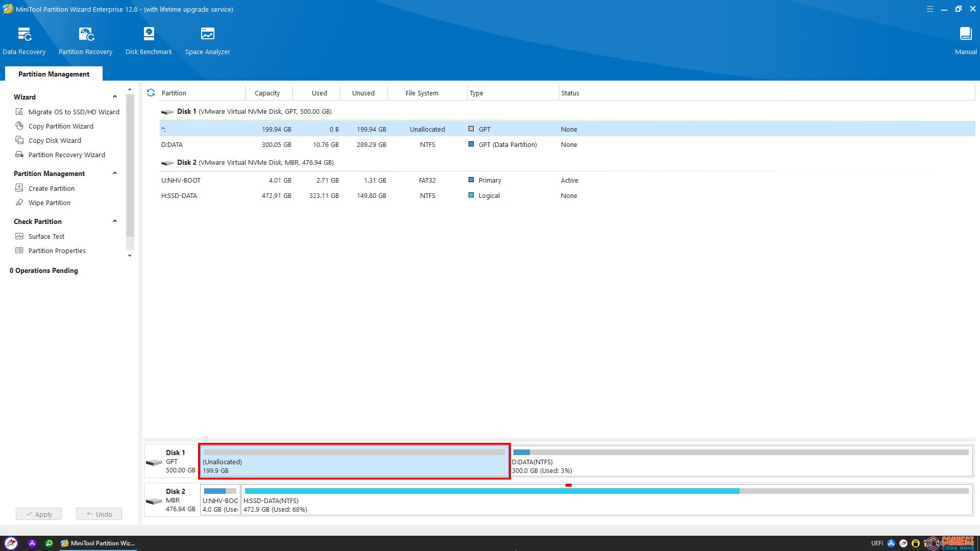Click the Logical type swatch for H:SSD-DATA
980x551 pixels.
click(471, 195)
